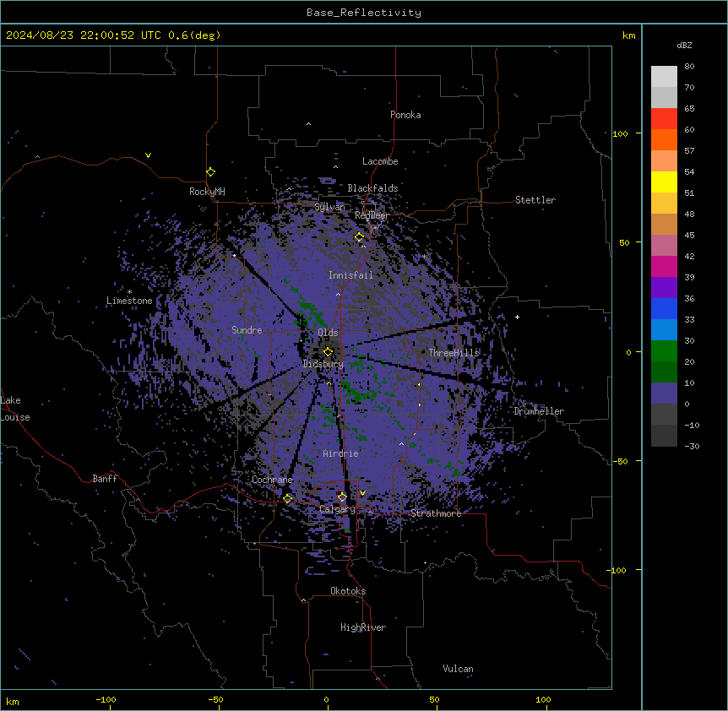Select the slate purple 0-10 dBZ legend swatch
The height and width of the screenshot is (711, 728).
coord(664,393)
